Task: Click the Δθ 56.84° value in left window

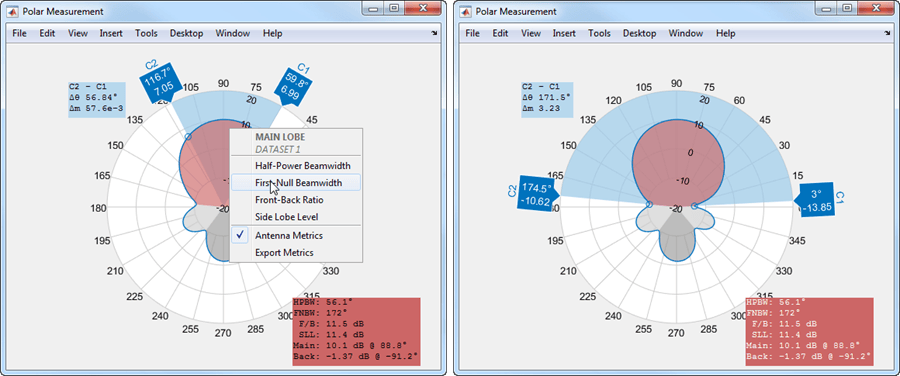Action: point(94,97)
